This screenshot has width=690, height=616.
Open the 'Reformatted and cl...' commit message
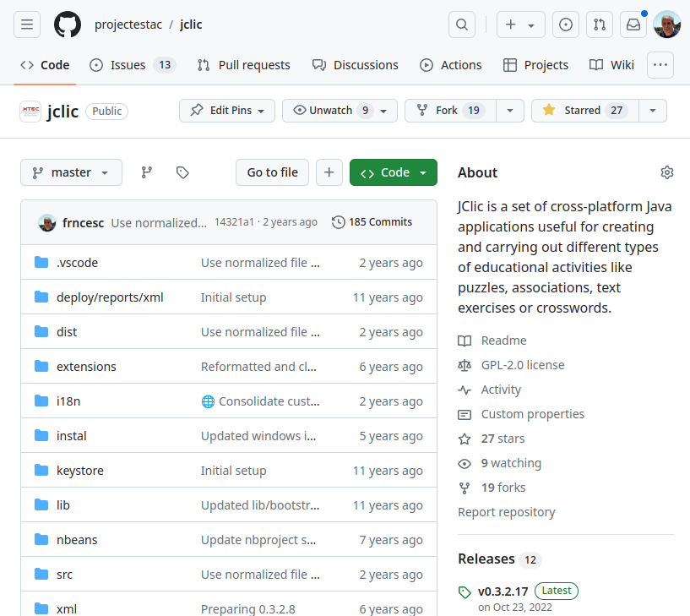click(258, 367)
